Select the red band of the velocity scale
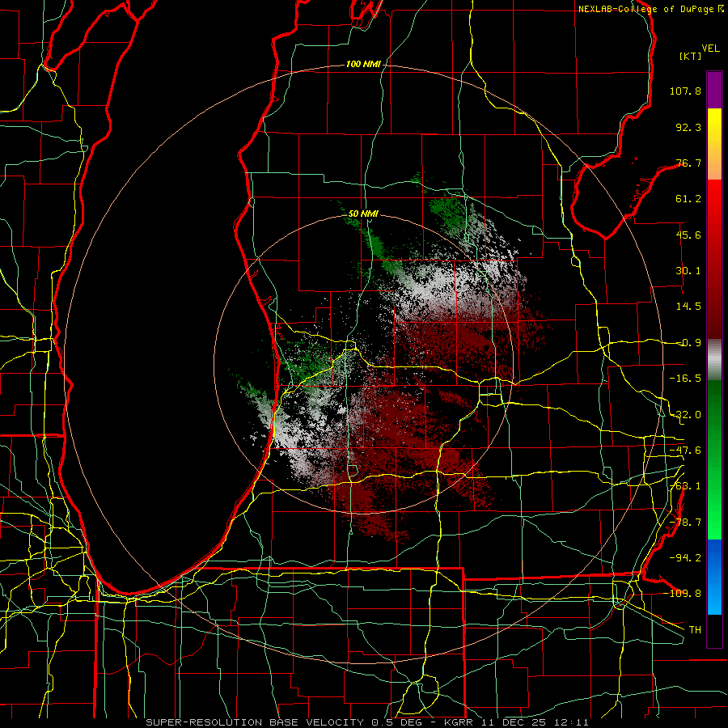This screenshot has width=728, height=728. coord(714,259)
